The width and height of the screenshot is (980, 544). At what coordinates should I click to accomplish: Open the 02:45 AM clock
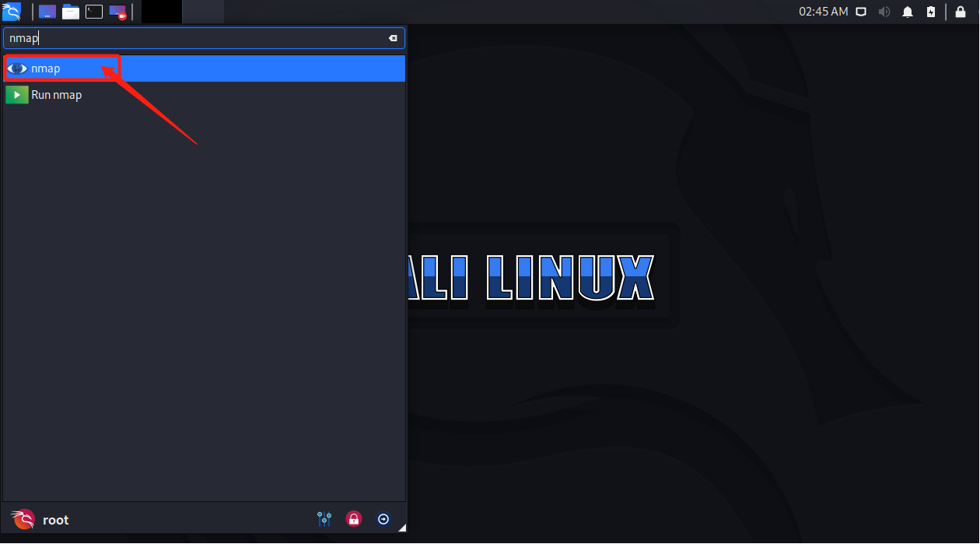tap(824, 12)
